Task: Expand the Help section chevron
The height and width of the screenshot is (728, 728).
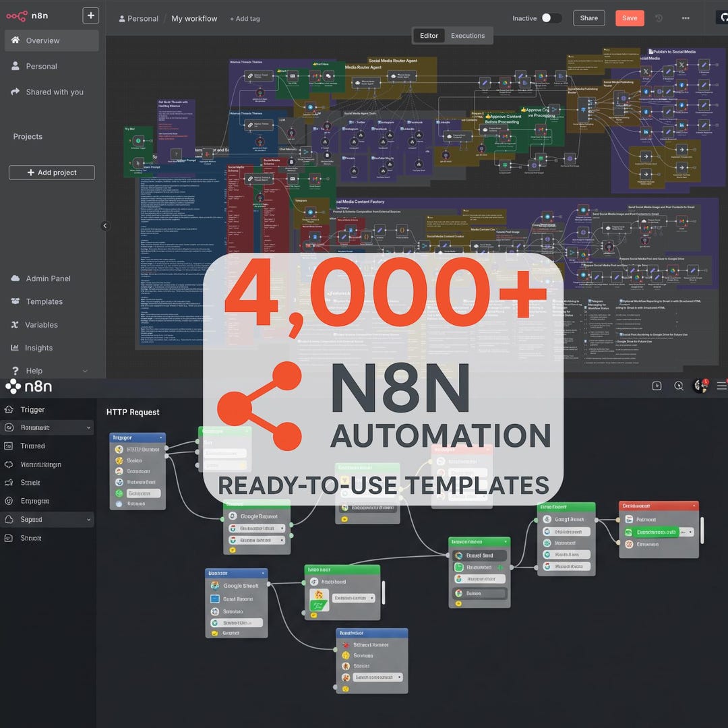Action: (x=85, y=371)
